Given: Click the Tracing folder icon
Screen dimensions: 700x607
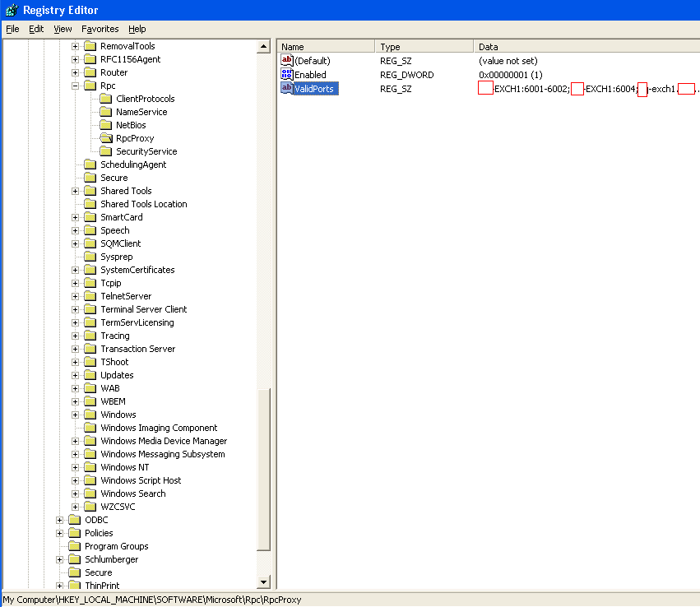Looking at the screenshot, I should point(90,336).
